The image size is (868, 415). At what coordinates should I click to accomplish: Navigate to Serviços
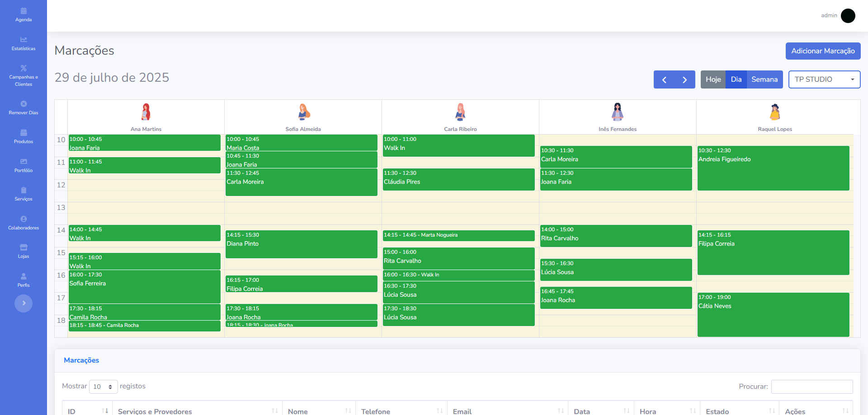click(x=24, y=194)
